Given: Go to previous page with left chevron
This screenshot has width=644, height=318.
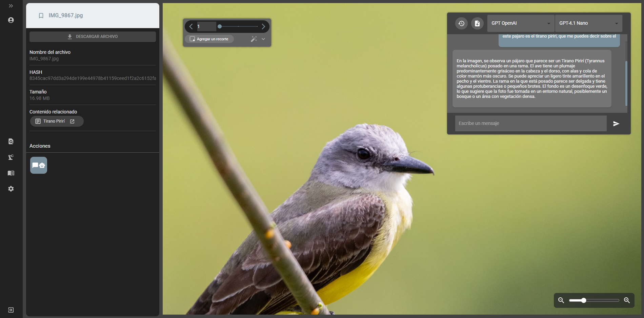Looking at the screenshot, I should pyautogui.click(x=191, y=26).
